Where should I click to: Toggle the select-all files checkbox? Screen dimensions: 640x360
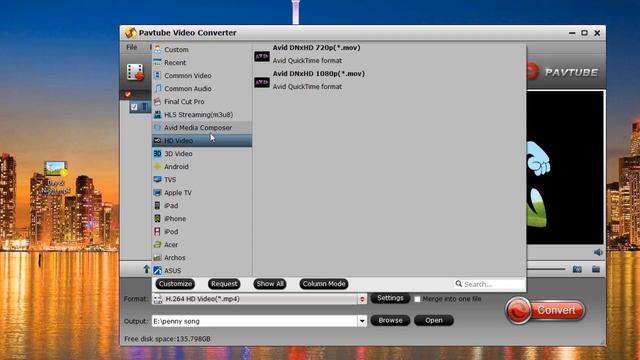[x=128, y=94]
